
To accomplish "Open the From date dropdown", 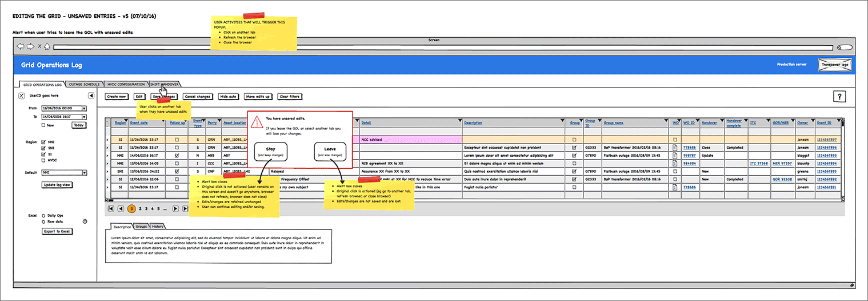I will tap(84, 108).
